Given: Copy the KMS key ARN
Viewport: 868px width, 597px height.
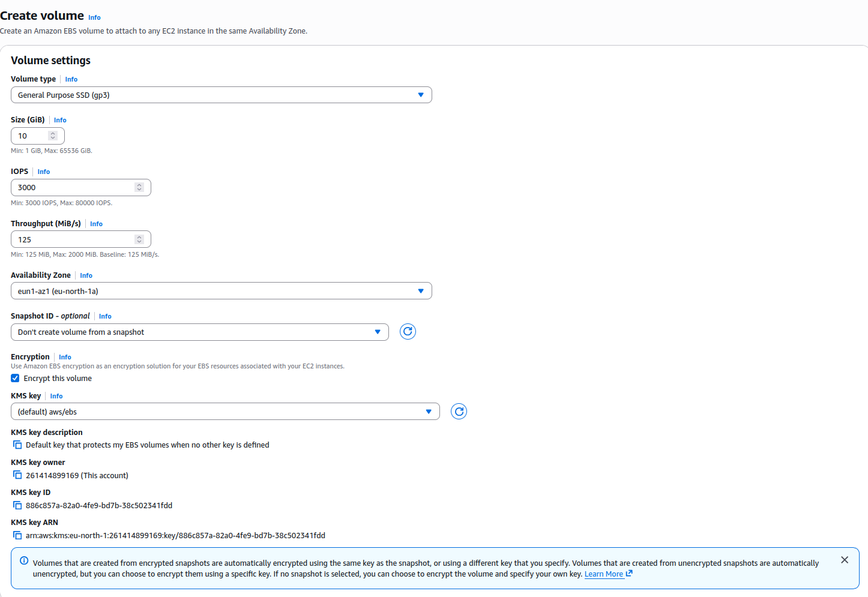Looking at the screenshot, I should (x=17, y=535).
